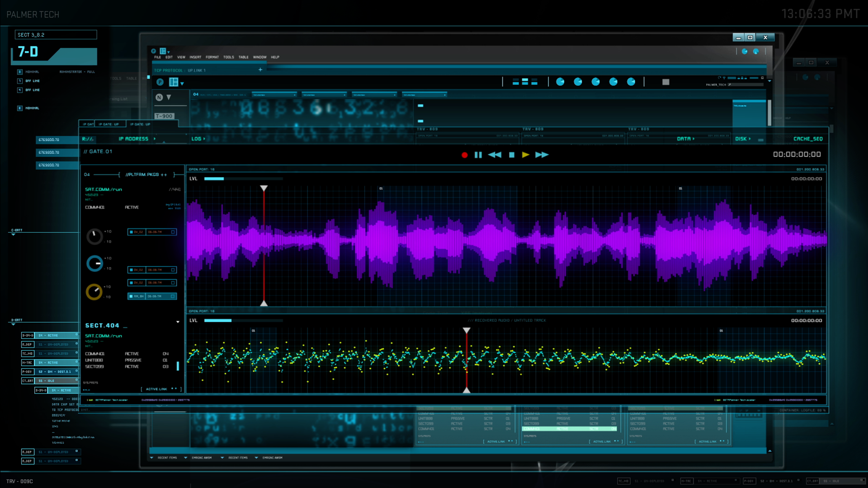Expand the DISK chevron
This screenshot has height=488, width=868.
click(x=750, y=139)
